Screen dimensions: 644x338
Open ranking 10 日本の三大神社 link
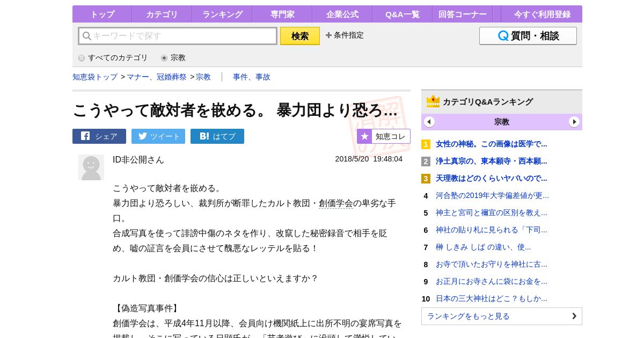pyautogui.click(x=492, y=298)
